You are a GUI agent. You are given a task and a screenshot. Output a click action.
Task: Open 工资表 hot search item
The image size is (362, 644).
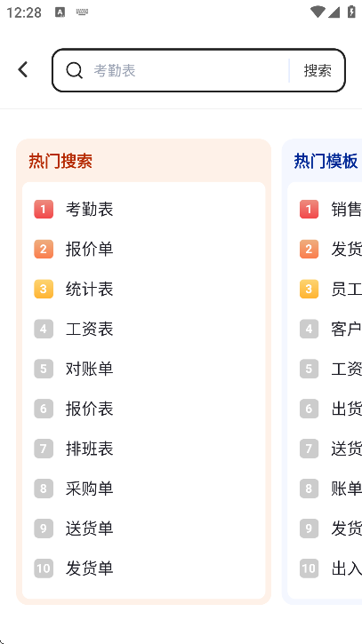click(89, 329)
